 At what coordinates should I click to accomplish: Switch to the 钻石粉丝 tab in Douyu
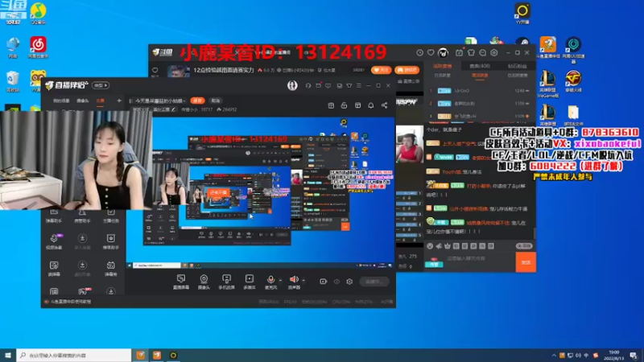517,66
